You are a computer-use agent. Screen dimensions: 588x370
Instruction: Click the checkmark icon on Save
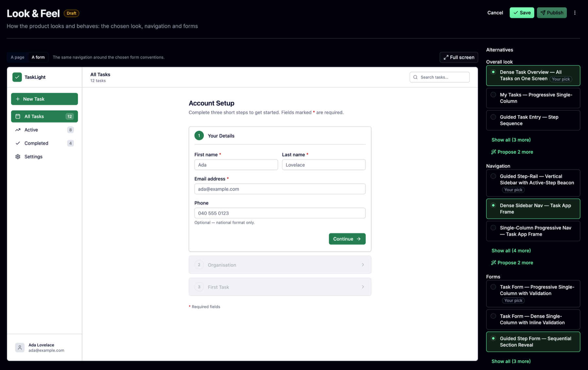tap(516, 13)
